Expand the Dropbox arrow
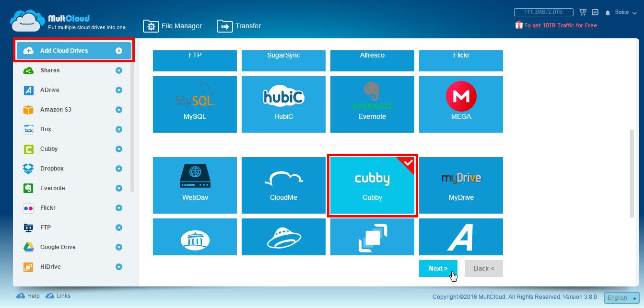The width and height of the screenshot is (644, 308). pyautogui.click(x=119, y=169)
